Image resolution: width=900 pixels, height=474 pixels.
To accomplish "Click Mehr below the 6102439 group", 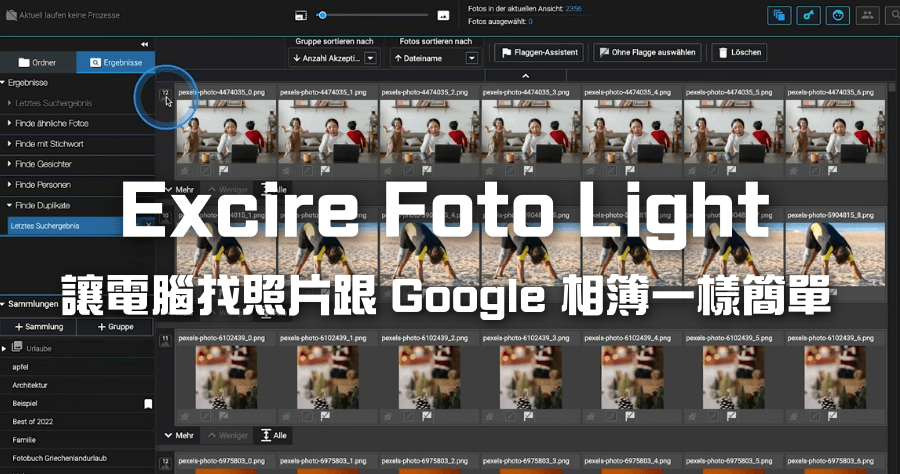I will pyautogui.click(x=179, y=436).
